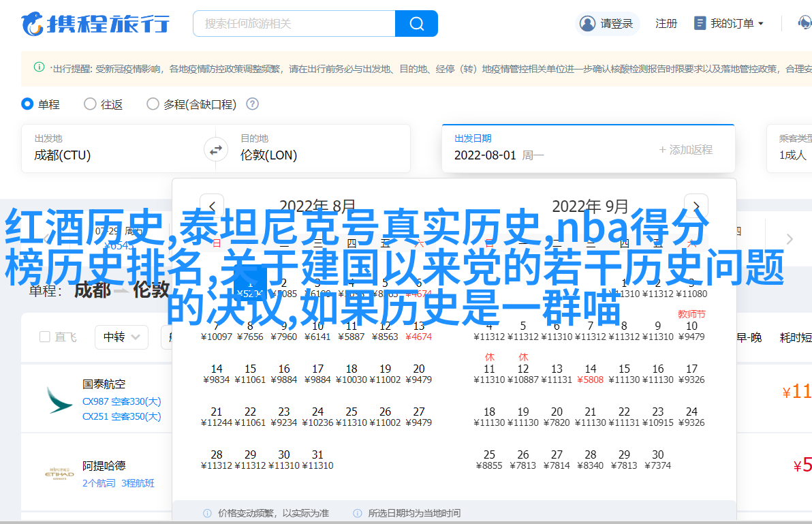Click the 国泰航空 airline name
Screen dimensions: 812x524
(104, 384)
